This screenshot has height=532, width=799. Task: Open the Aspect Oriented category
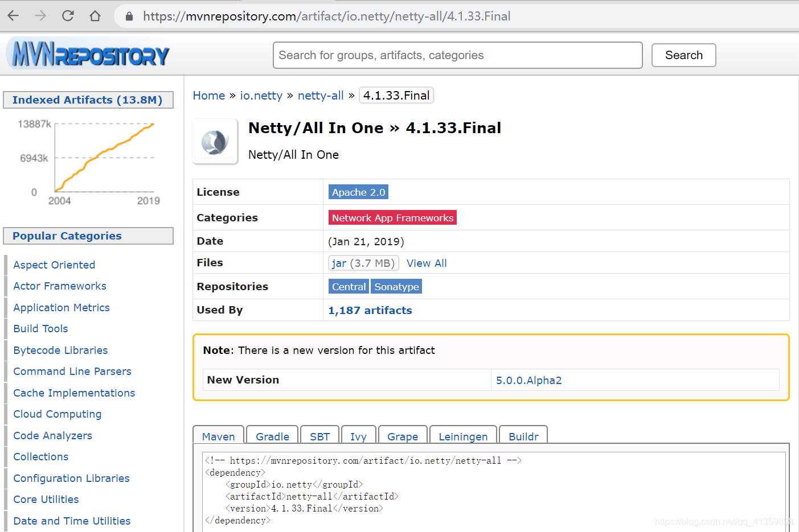(54, 265)
